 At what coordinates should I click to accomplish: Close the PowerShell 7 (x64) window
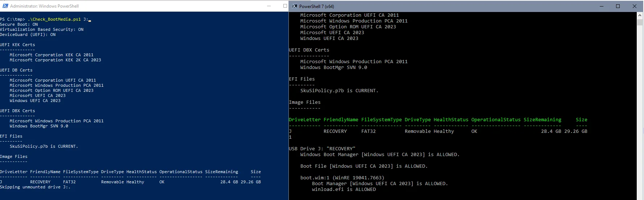tap(635, 6)
